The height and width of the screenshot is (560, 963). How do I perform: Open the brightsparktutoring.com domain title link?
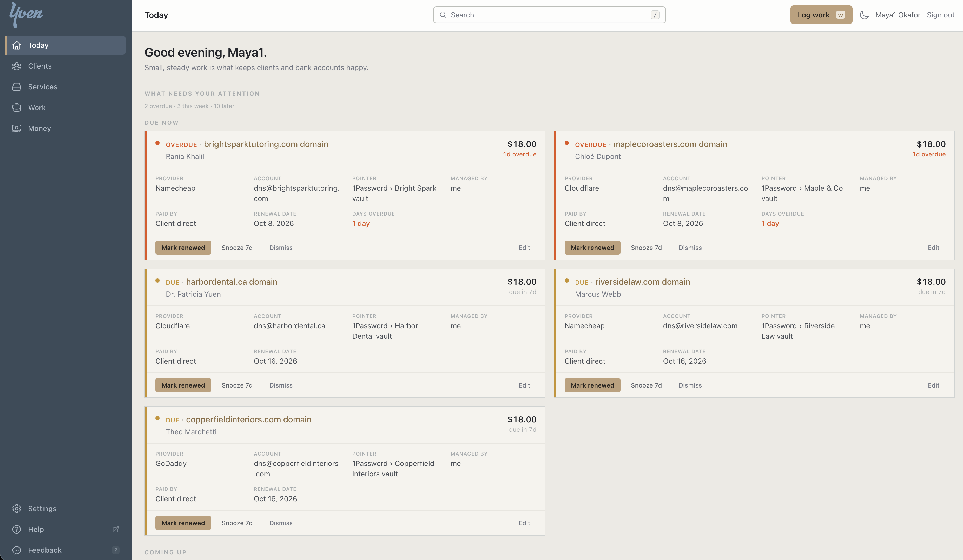(266, 144)
